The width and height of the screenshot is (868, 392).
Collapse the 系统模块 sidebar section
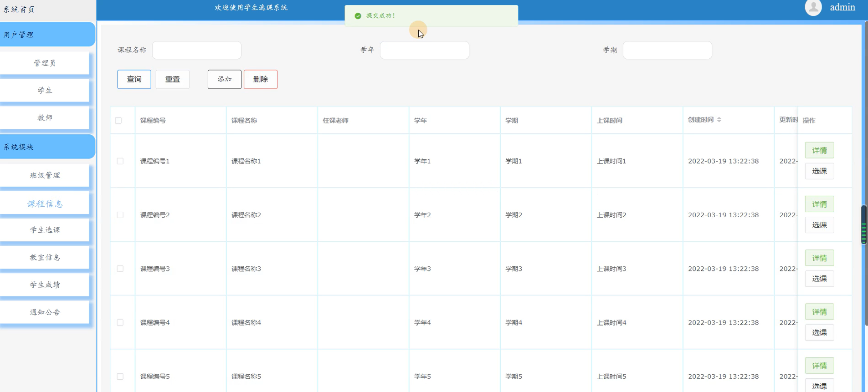pyautogui.click(x=47, y=147)
